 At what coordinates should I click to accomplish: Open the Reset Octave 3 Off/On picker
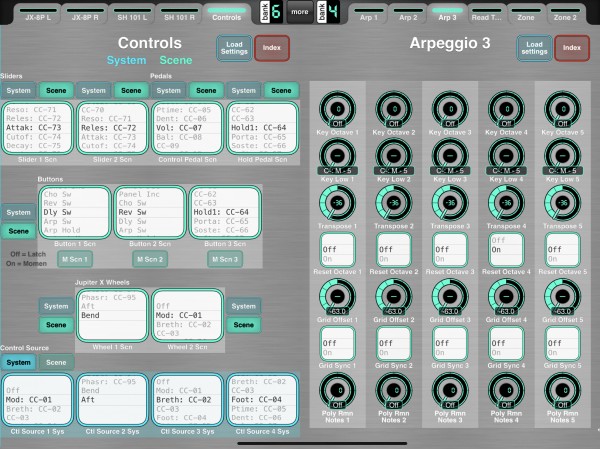pos(450,250)
